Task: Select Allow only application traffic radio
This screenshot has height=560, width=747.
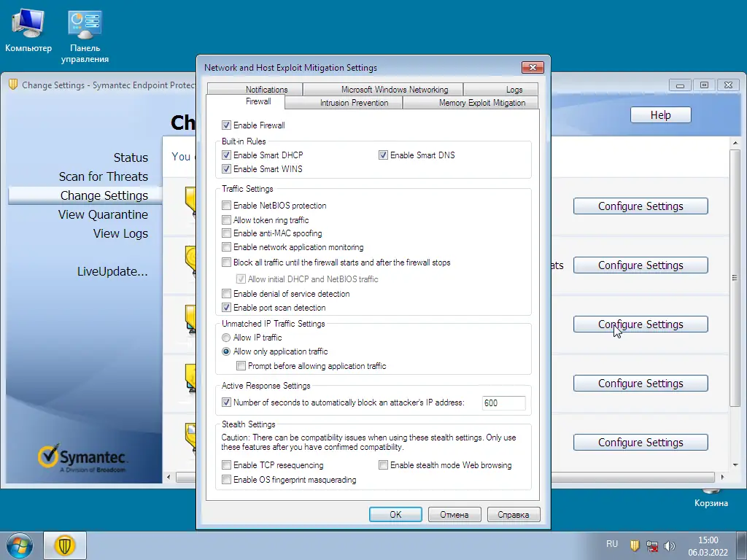Action: click(x=226, y=351)
